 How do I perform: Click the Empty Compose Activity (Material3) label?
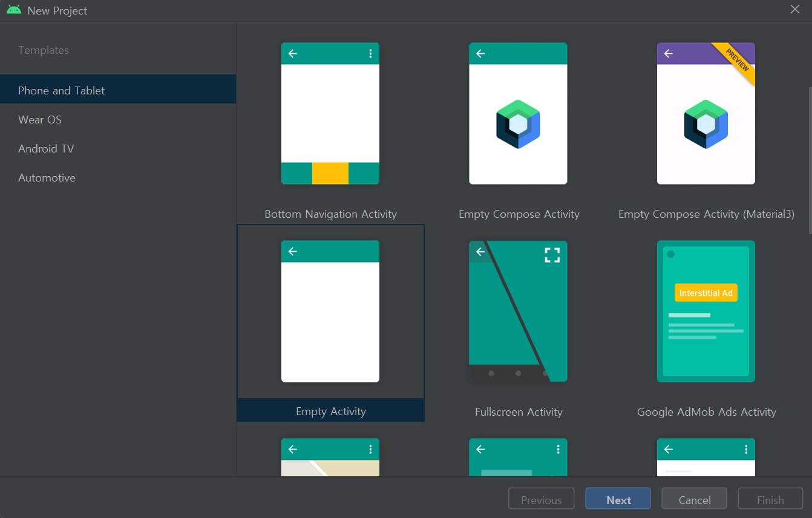click(x=706, y=214)
